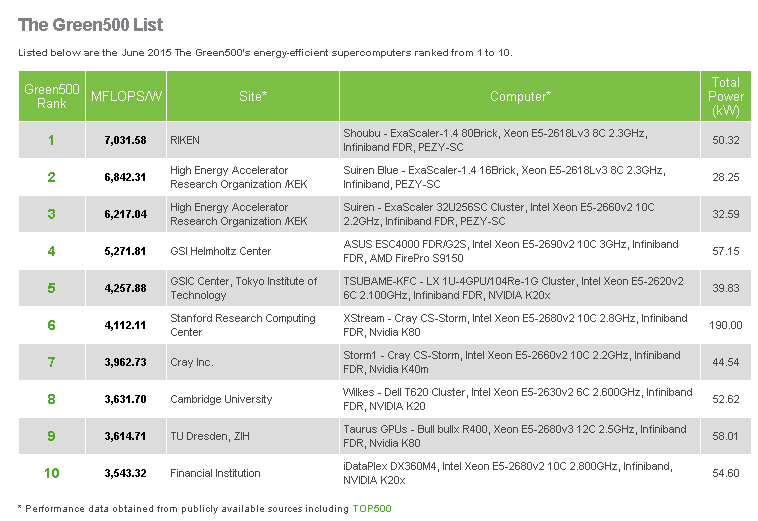Click rank number 1 in the table
Screen dimensions: 758x521
tap(52, 140)
